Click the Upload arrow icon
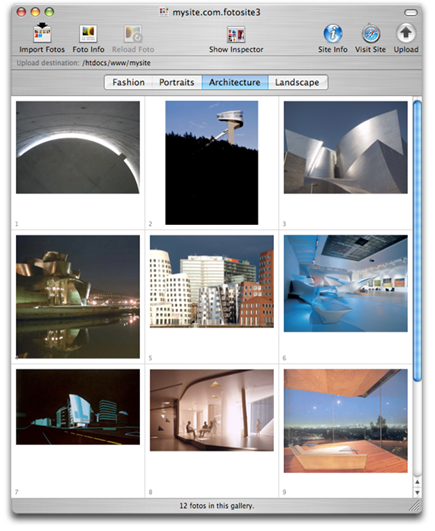This screenshot has width=435, height=531. point(406,33)
